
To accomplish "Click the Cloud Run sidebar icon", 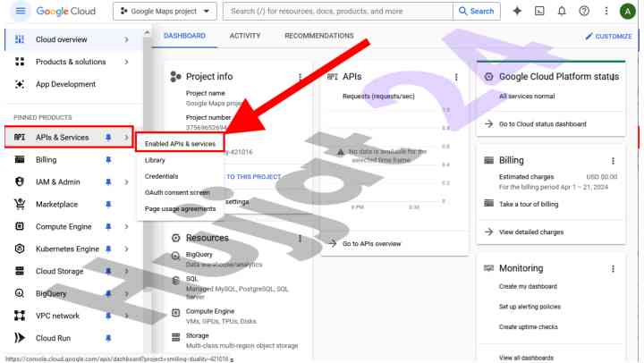I will point(20,338).
